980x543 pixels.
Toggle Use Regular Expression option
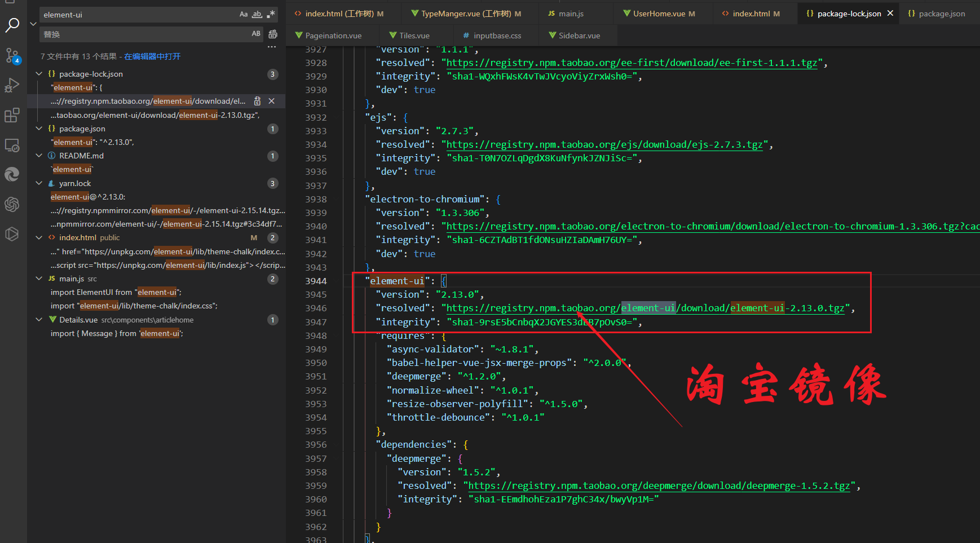pyautogui.click(x=271, y=15)
